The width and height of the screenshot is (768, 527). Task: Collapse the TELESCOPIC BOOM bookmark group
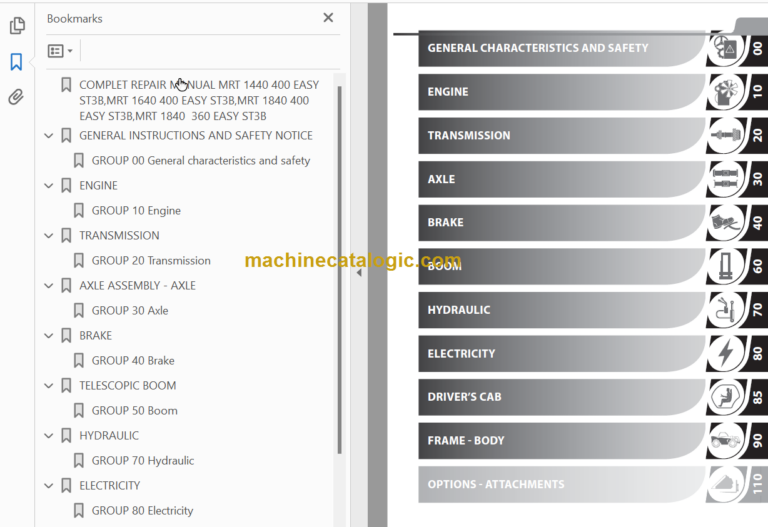(x=48, y=385)
